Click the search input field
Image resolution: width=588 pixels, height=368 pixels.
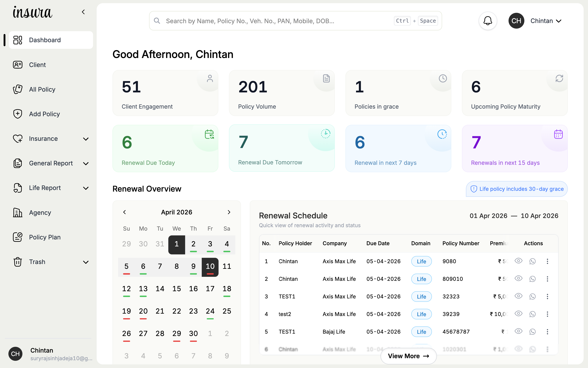click(x=278, y=21)
